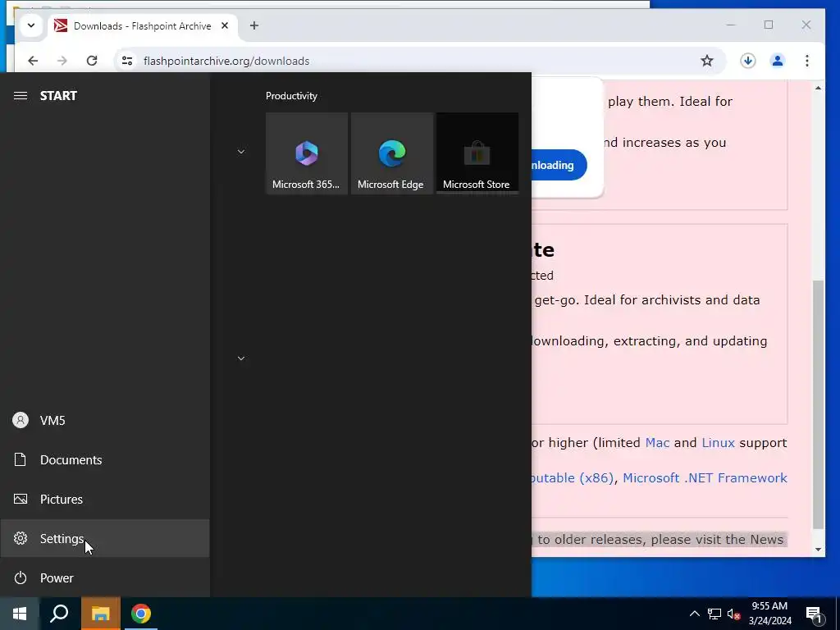The width and height of the screenshot is (840, 630).
Task: View site information icon in address bar
Action: coord(127,61)
